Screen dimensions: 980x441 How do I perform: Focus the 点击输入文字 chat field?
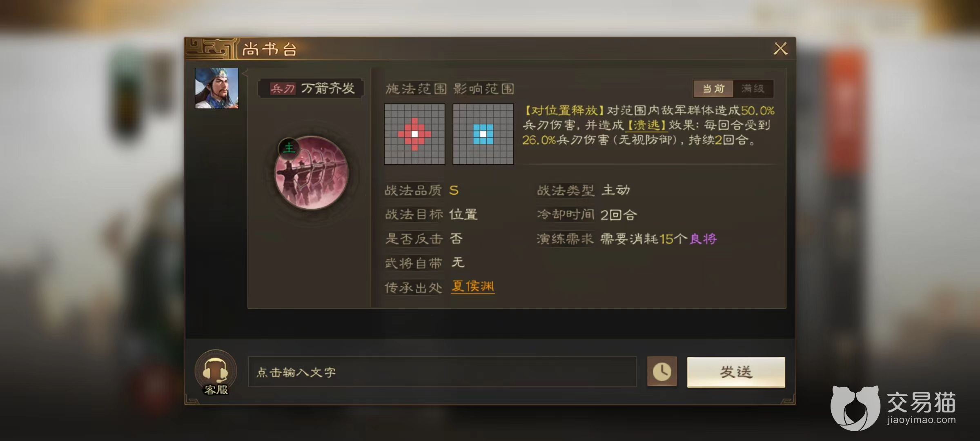(x=442, y=372)
